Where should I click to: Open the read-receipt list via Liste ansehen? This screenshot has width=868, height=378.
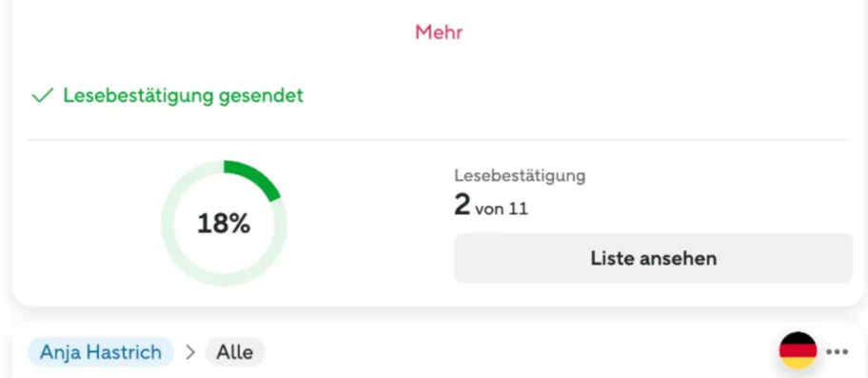click(x=653, y=258)
